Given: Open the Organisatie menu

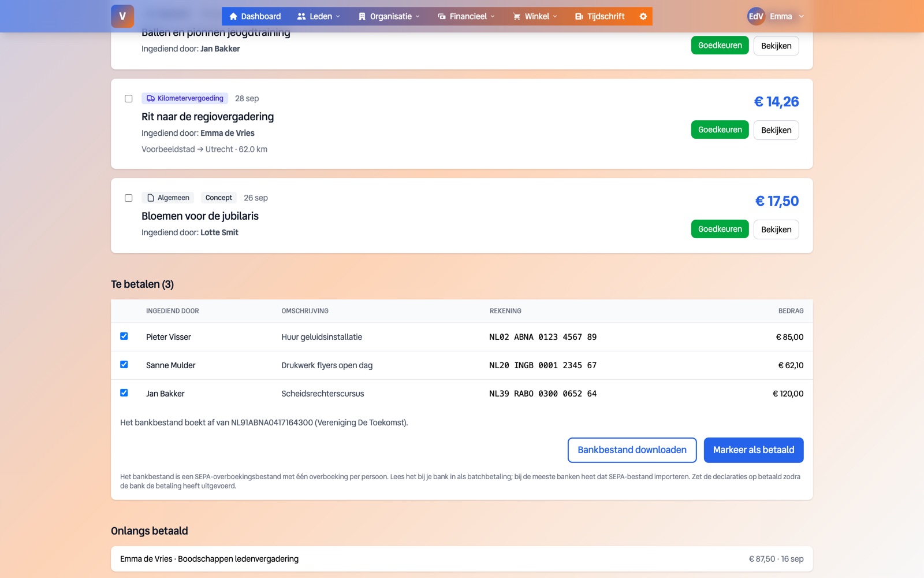Looking at the screenshot, I should click(389, 16).
